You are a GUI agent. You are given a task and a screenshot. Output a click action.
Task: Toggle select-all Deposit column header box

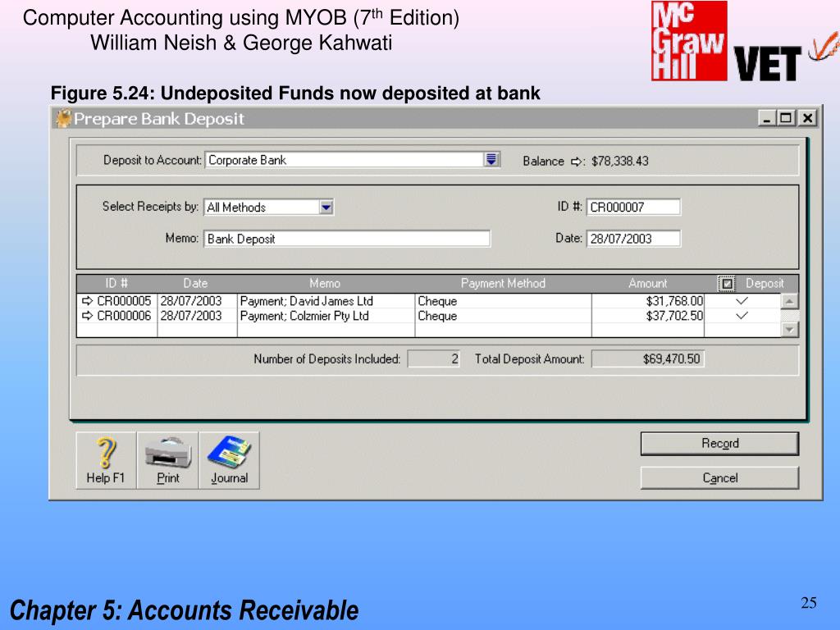(727, 283)
